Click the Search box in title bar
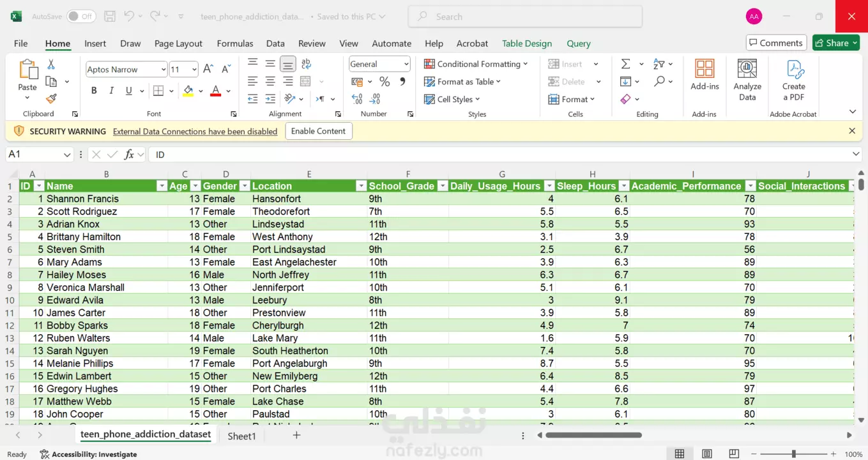Viewport: 868px width, 460px height. (525, 17)
